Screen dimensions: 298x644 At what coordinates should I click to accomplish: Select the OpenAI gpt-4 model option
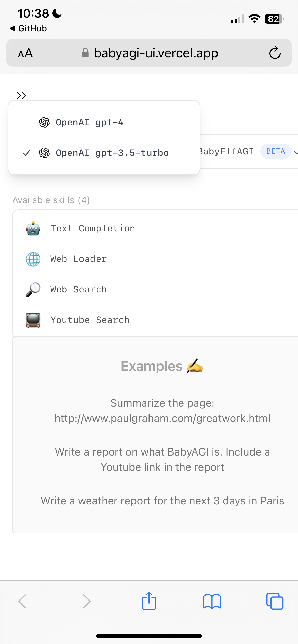coord(90,122)
